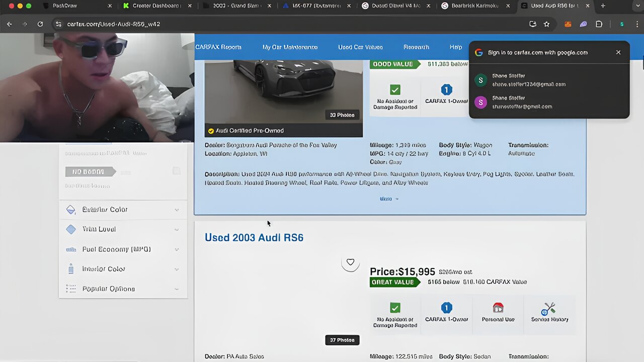Bookmark this page with the star icon
The height and width of the screenshot is (362, 644).
(546, 24)
